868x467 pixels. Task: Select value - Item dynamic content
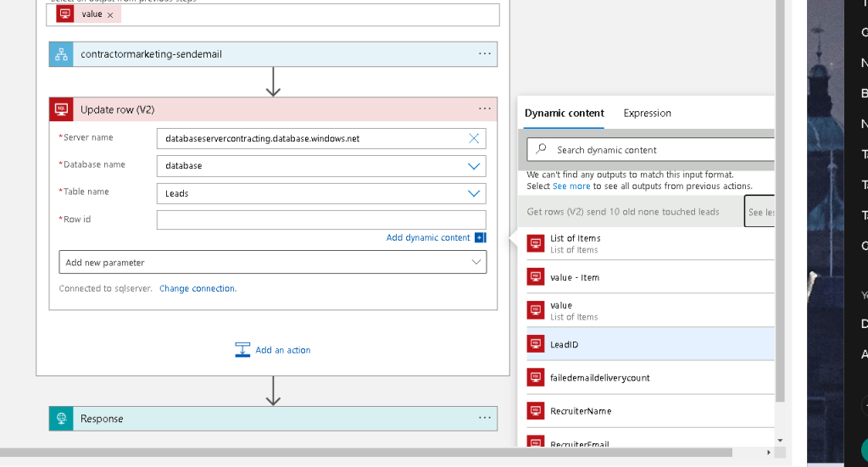click(650, 277)
